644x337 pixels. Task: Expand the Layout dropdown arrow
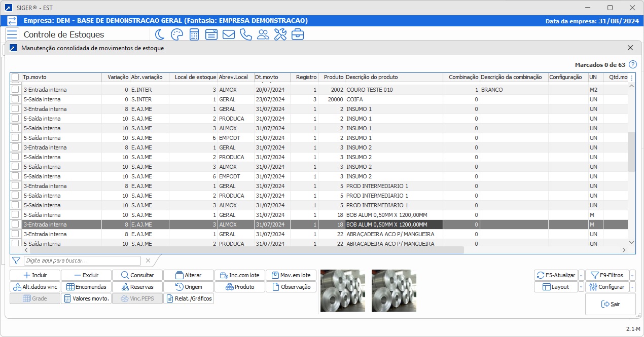click(x=581, y=287)
